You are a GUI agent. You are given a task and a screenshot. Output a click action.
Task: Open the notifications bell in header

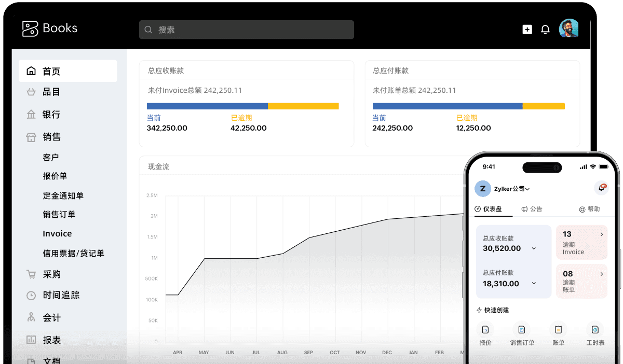pyautogui.click(x=545, y=30)
